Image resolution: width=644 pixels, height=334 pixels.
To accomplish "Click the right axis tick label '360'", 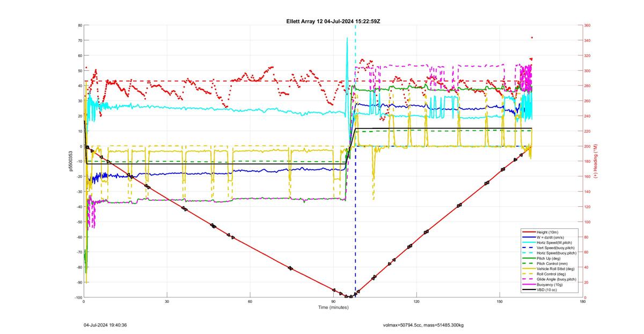I will (587, 25).
